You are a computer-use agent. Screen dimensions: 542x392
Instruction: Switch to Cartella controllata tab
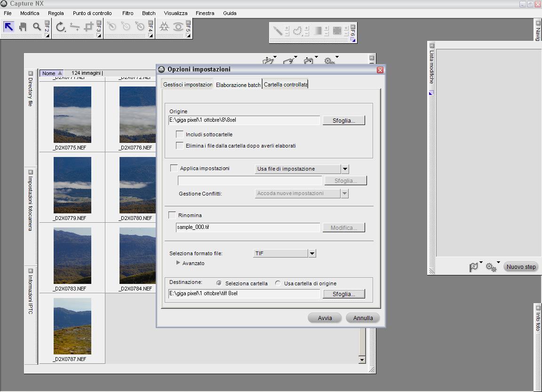tap(286, 84)
